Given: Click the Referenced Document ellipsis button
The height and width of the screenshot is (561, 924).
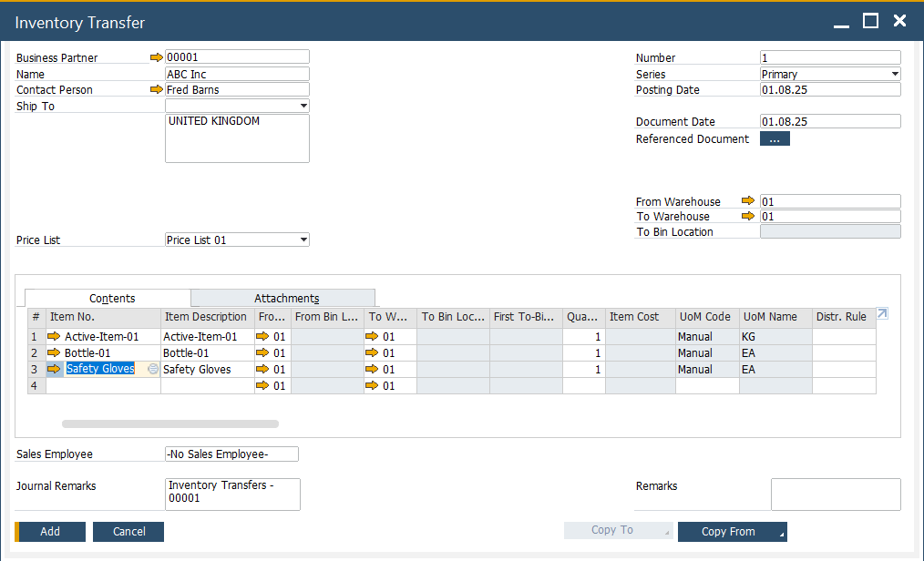Looking at the screenshot, I should [x=775, y=139].
